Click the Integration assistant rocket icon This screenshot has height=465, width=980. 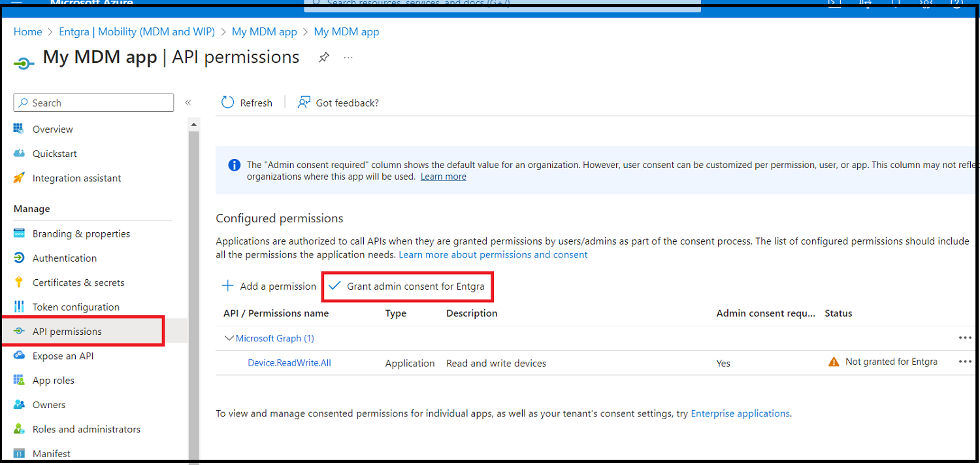point(19,178)
